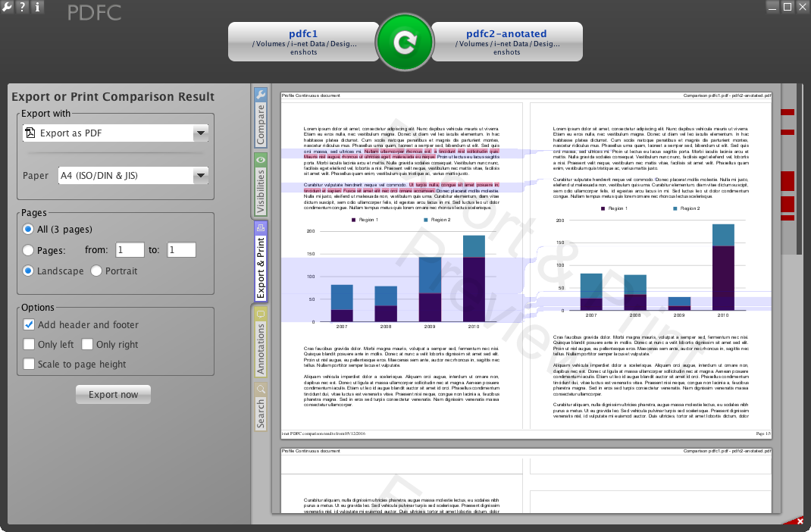
Task: Click the pages to input field
Action: (181, 250)
